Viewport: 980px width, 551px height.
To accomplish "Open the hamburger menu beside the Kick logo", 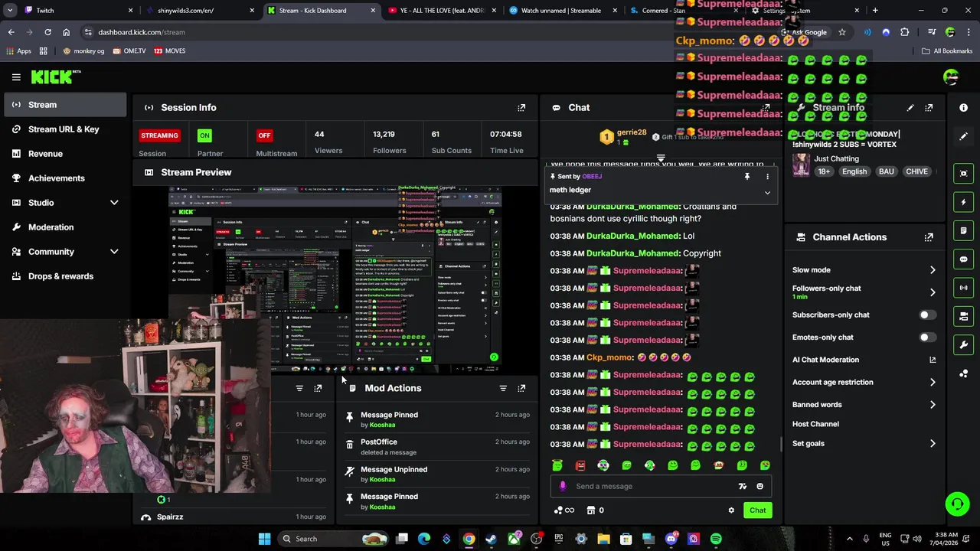I will (16, 77).
